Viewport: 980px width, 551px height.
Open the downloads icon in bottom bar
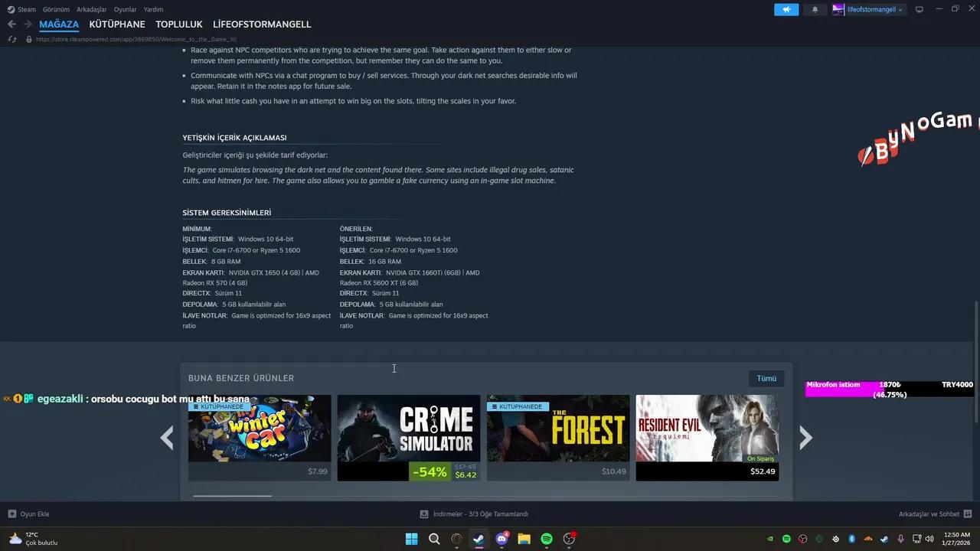tap(424, 514)
